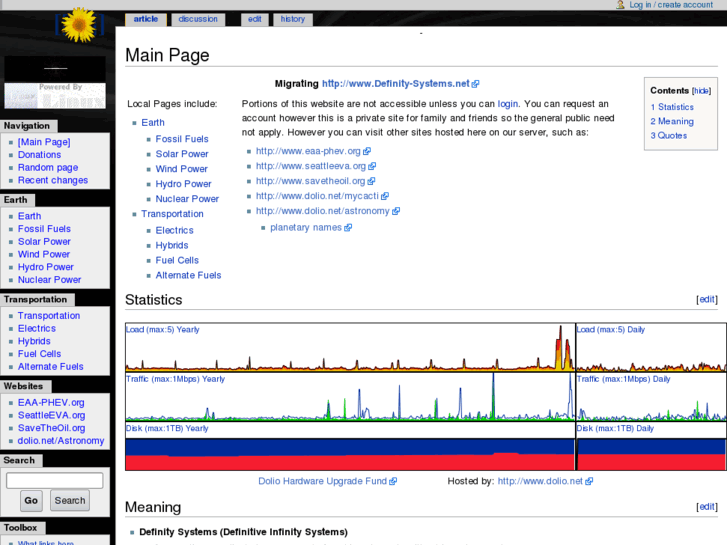Open Random page in the sidebar
The image size is (727, 545).
[48, 167]
